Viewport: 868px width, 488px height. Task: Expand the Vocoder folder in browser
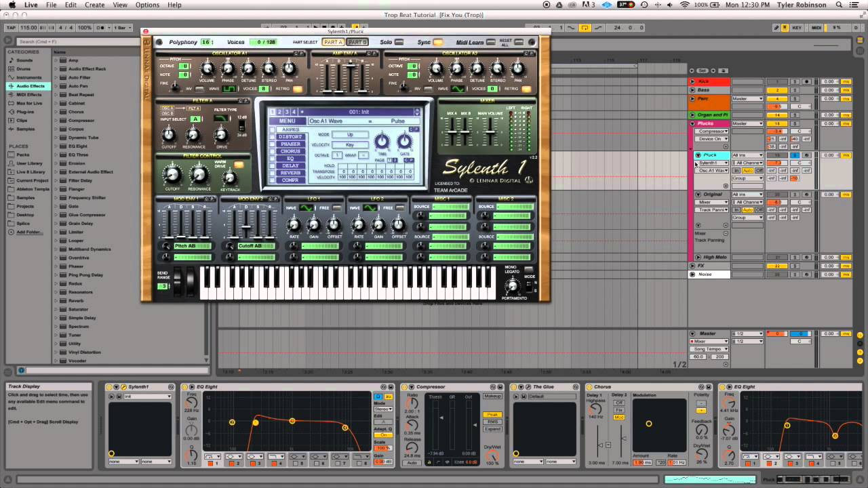[57, 361]
